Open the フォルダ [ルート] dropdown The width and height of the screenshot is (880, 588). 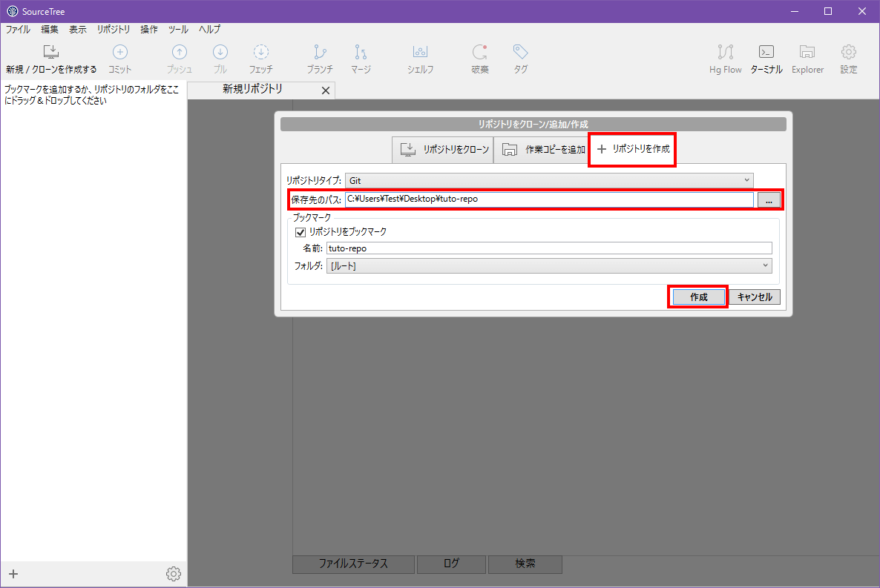pos(549,265)
